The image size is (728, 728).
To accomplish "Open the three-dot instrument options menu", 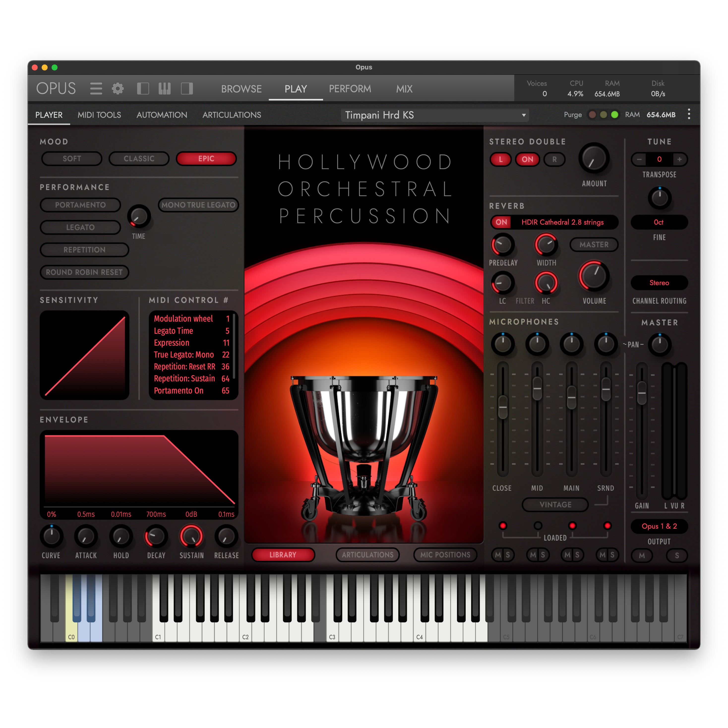I will (689, 114).
